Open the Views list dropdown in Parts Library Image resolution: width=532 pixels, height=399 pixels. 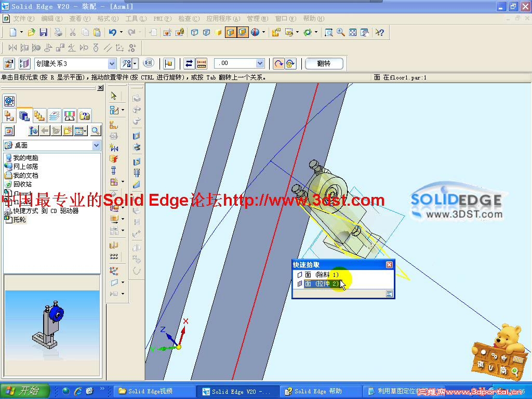(81, 130)
